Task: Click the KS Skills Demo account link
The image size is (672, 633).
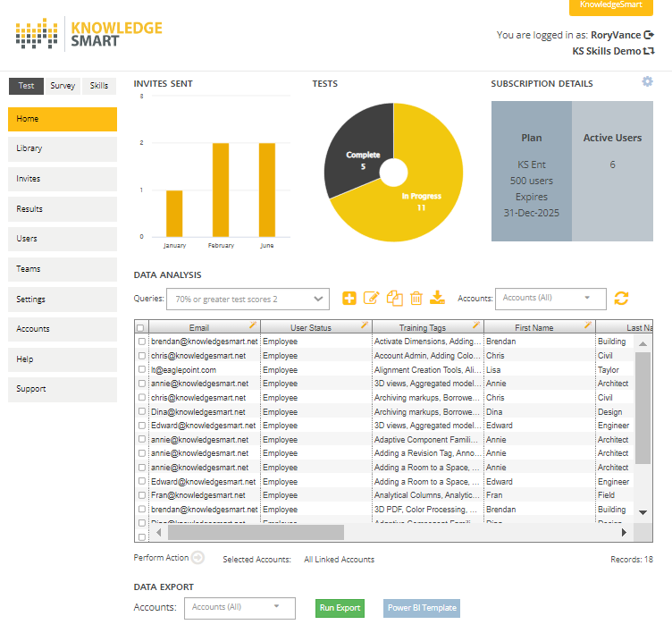Action: tap(607, 51)
